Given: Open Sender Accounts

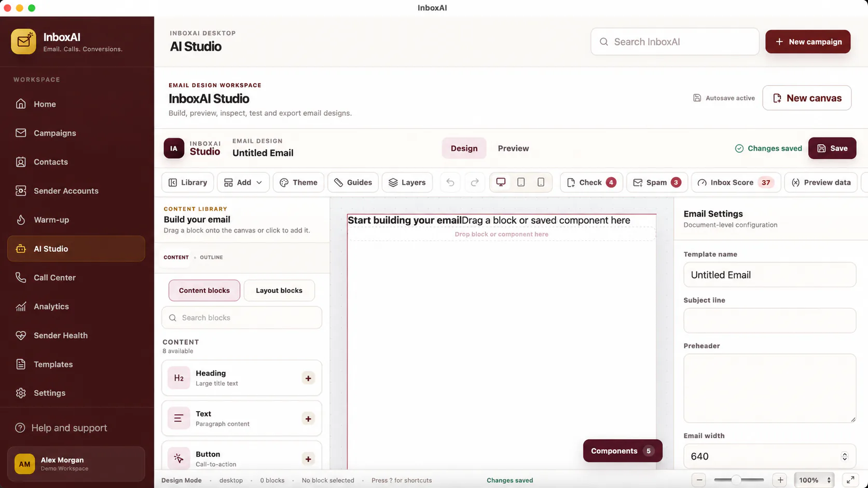Looking at the screenshot, I should point(76,191).
